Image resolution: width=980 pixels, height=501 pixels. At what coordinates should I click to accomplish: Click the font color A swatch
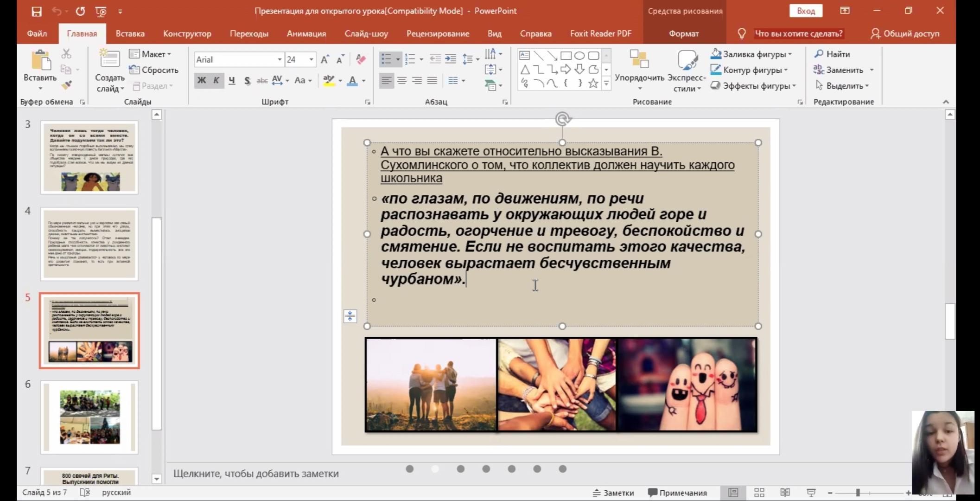click(x=352, y=81)
